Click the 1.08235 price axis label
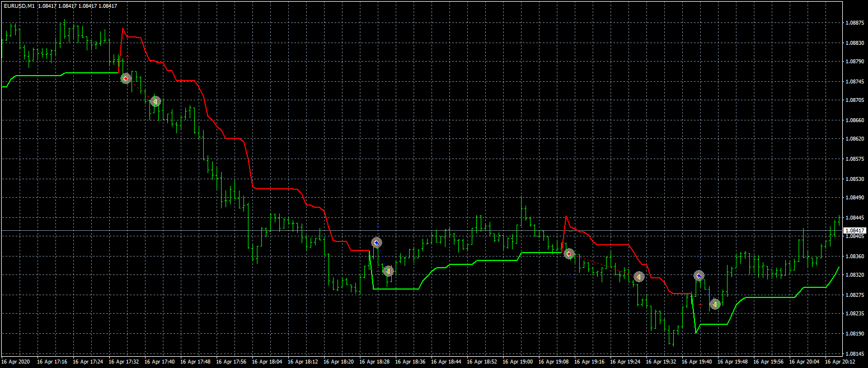Screen dimensions: 868x368 click(856, 314)
